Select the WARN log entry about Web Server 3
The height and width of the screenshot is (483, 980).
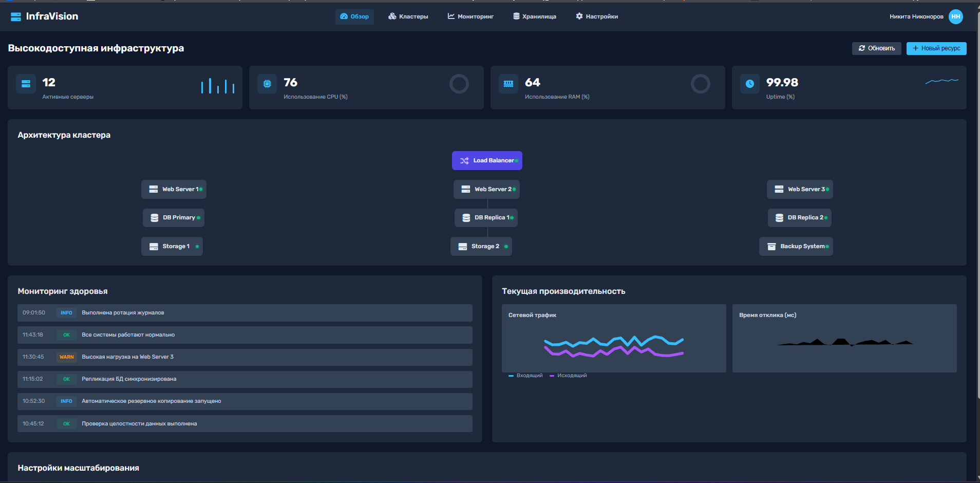(245, 357)
